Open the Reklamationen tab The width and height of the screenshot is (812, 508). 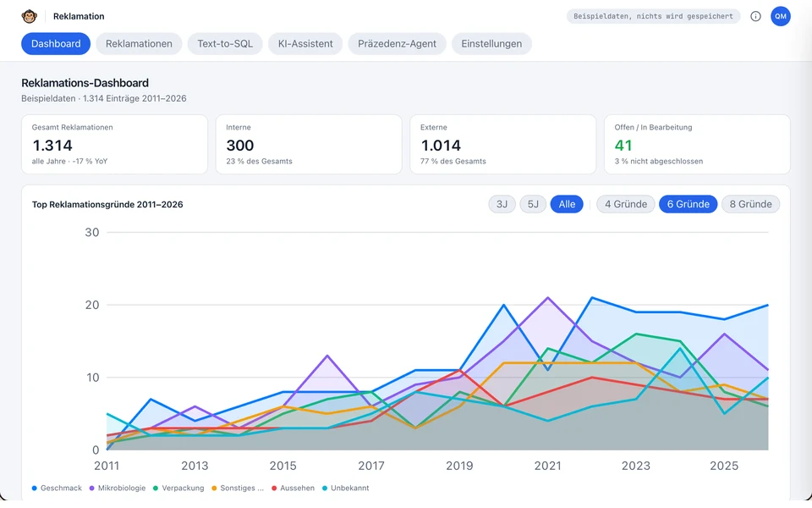(x=139, y=43)
